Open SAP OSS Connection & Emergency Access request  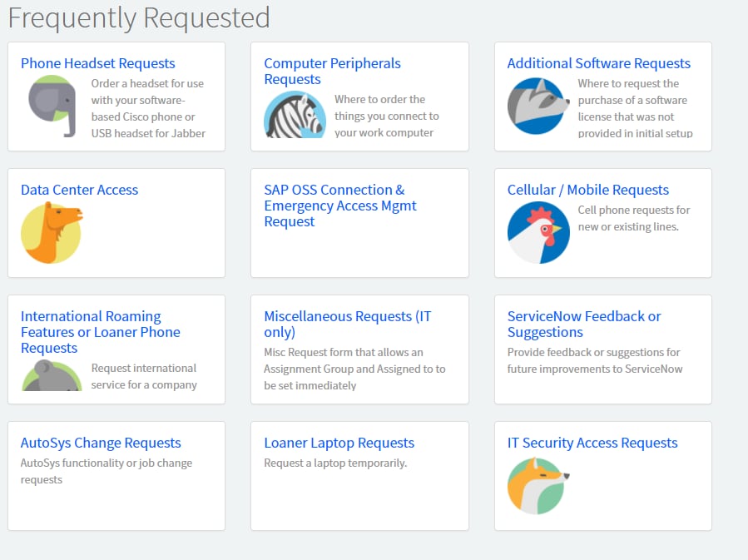tap(340, 206)
